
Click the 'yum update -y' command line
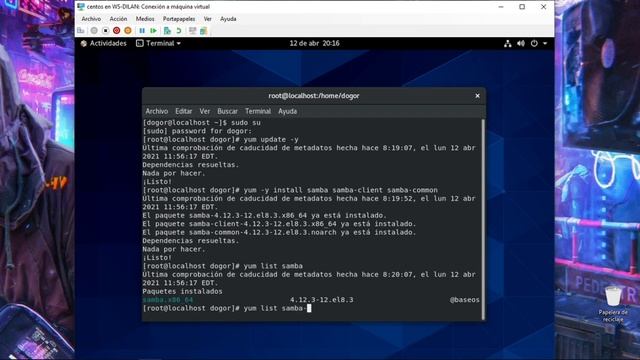221,140
